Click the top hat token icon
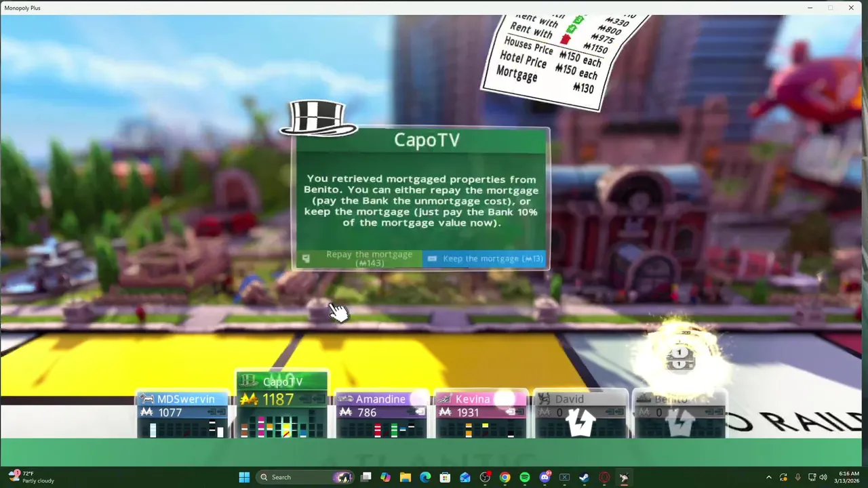 coord(318,118)
